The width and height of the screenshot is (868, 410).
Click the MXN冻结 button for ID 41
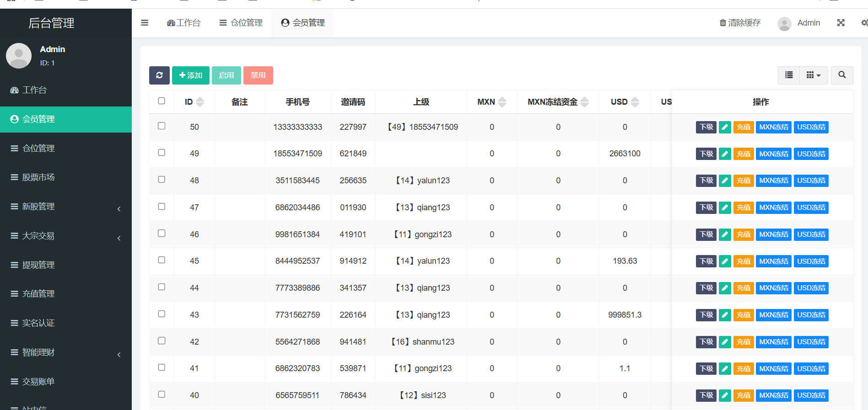tap(774, 369)
